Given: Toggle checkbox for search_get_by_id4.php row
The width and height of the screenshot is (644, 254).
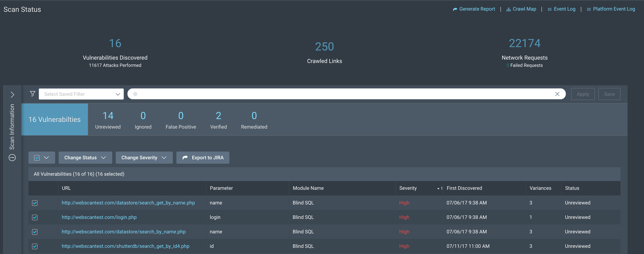Looking at the screenshot, I should click(35, 246).
